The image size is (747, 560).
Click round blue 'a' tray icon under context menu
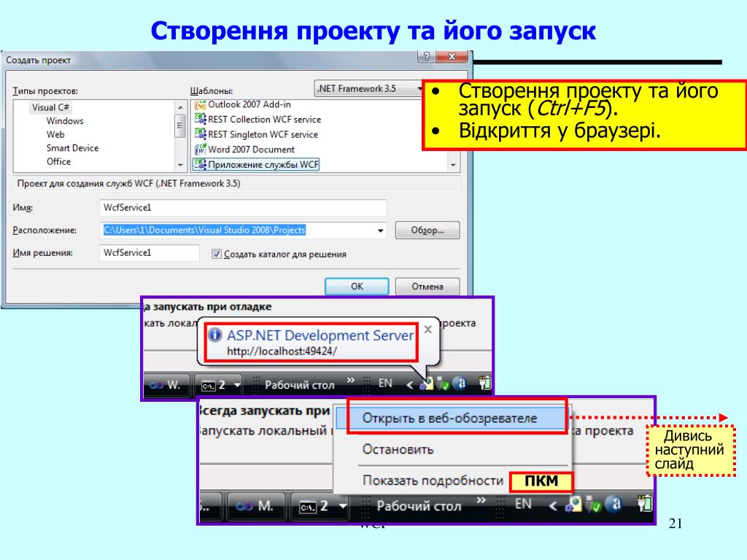614,504
